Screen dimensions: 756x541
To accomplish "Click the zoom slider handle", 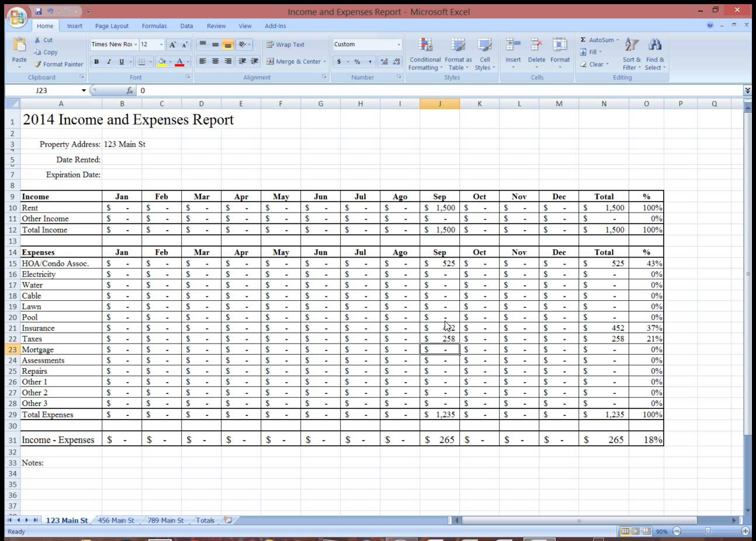I will [x=708, y=531].
